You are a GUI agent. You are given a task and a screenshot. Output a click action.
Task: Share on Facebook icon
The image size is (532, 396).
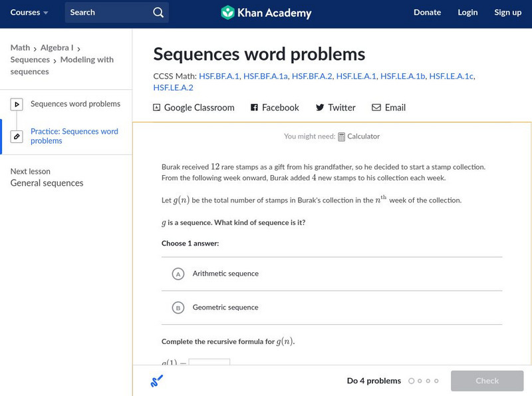(x=254, y=108)
